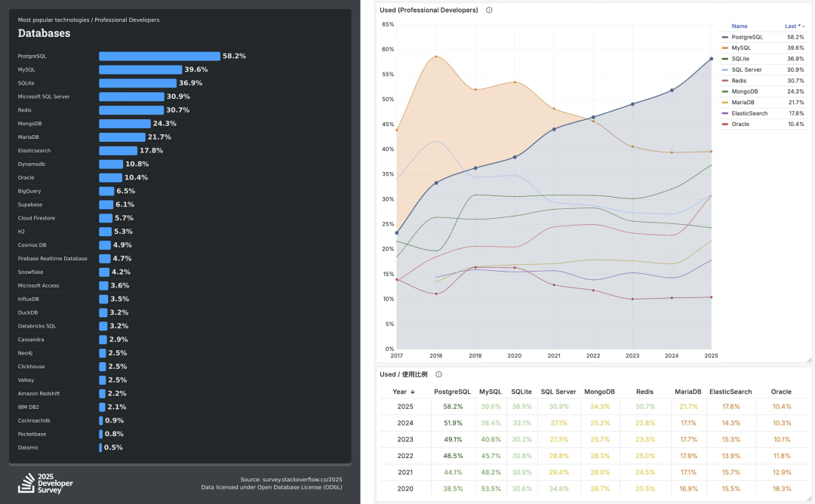
Task: Click the sort arrow beside Year column header
Action: (x=413, y=392)
